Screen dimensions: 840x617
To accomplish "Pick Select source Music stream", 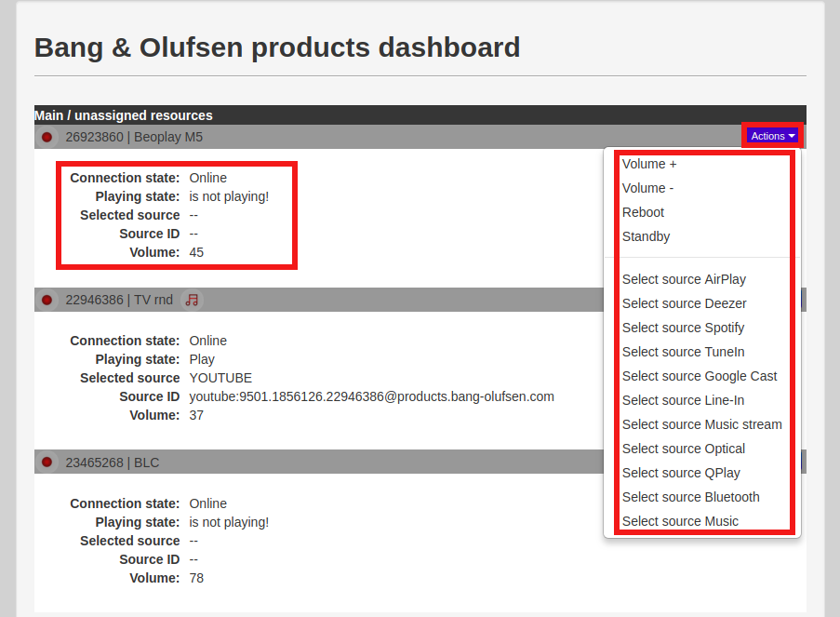I will coord(701,424).
